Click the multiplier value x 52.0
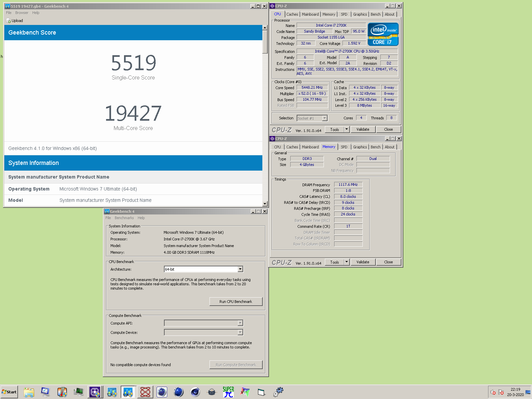Image resolution: width=532 pixels, height=399 pixels. (x=312, y=93)
